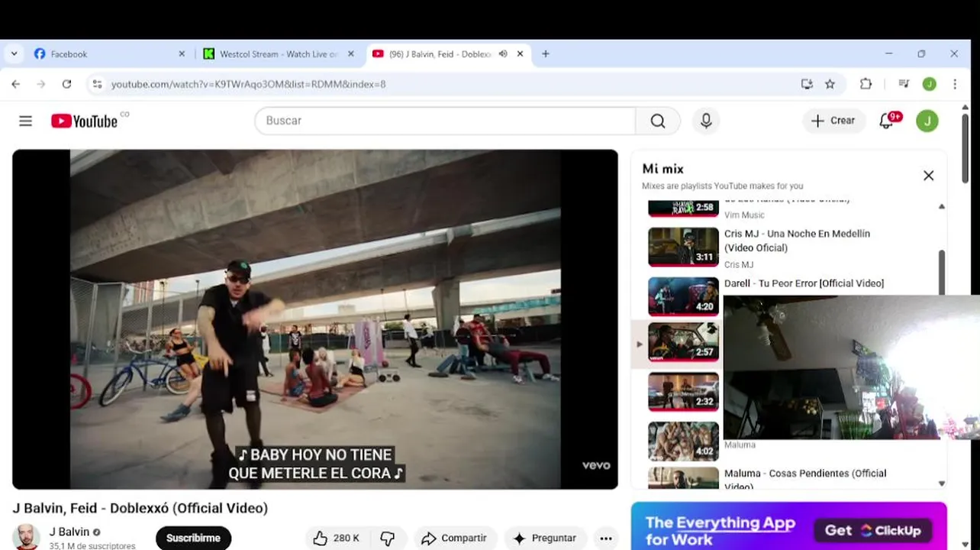The height and width of the screenshot is (550, 980).
Task: Open the Chrome three-dot menu
Action: [955, 84]
